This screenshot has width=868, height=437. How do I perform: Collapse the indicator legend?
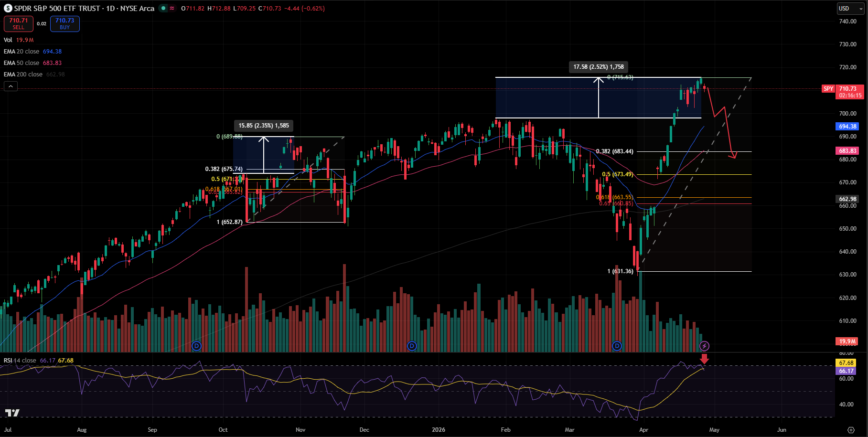pos(11,86)
